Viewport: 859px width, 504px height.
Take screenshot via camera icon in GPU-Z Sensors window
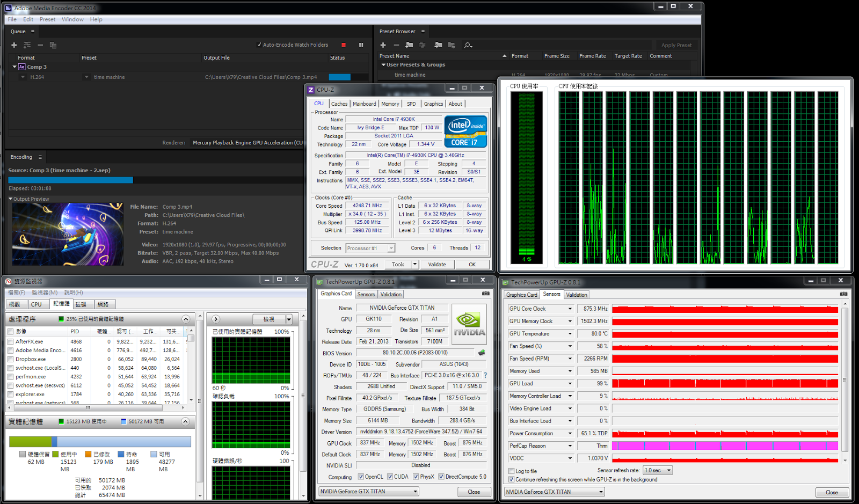click(x=843, y=294)
